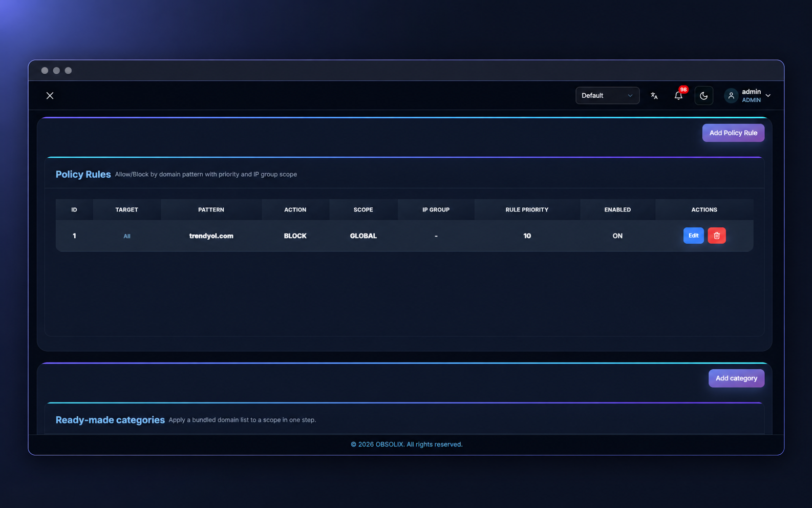This screenshot has width=812, height=508.
Task: Select the trendyol.com pattern cell
Action: [211, 236]
